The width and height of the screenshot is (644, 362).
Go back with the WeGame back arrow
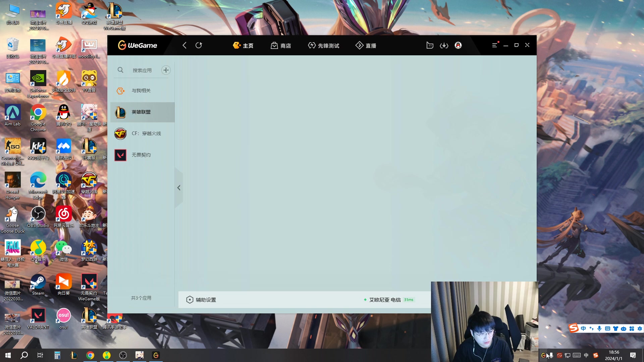(x=184, y=45)
